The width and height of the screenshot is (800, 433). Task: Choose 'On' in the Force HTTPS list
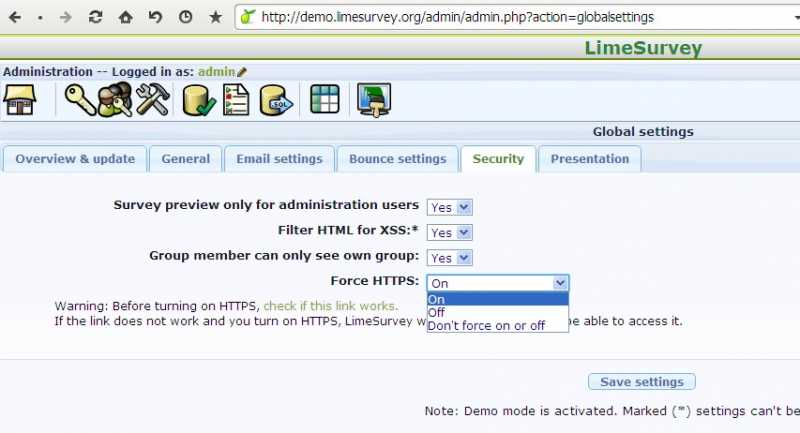[497, 299]
